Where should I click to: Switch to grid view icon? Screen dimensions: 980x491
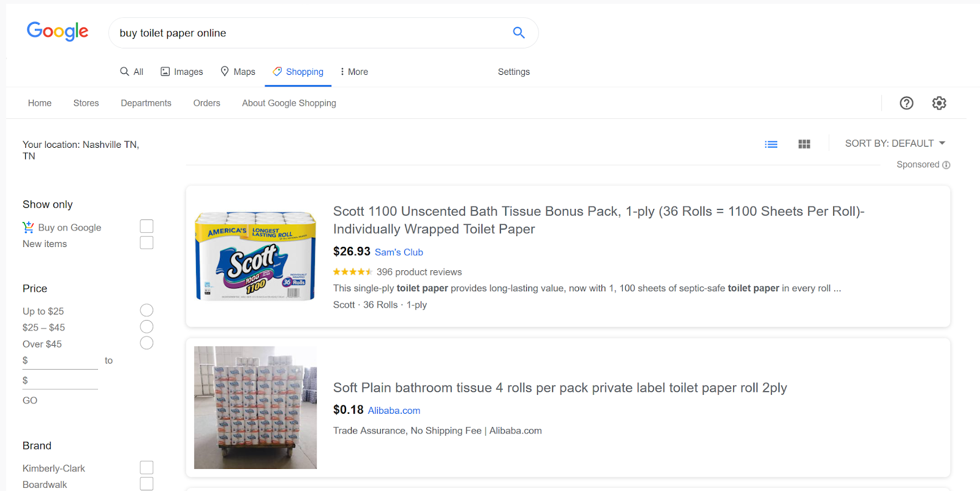pyautogui.click(x=804, y=144)
